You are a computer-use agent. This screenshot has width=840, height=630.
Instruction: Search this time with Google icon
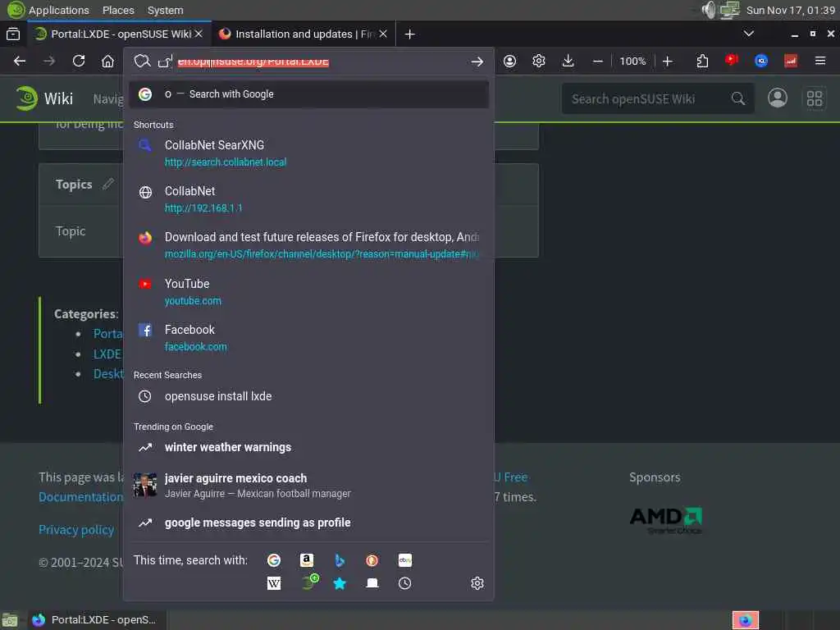[274, 560]
